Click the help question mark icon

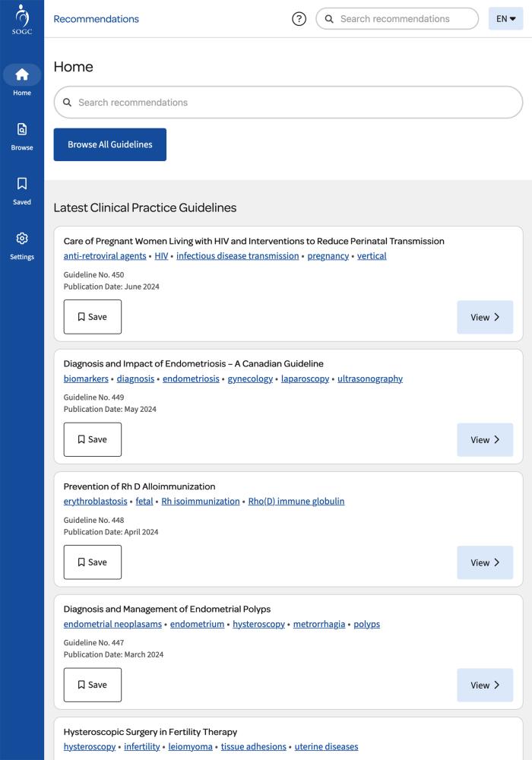point(299,19)
